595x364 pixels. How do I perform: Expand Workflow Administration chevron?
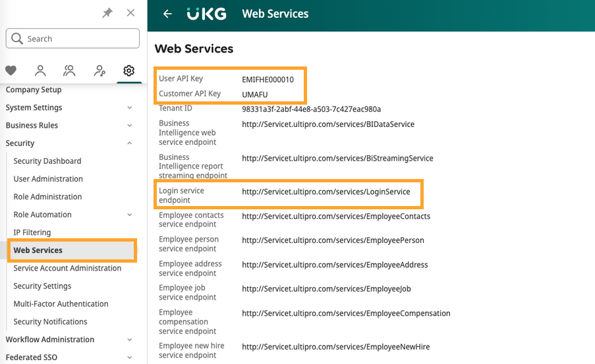tap(129, 340)
